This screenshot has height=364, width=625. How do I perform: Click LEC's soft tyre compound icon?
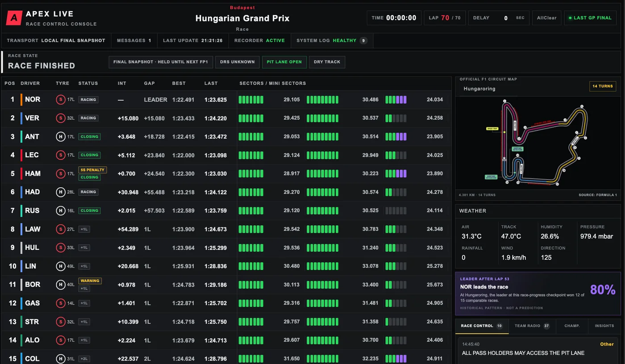click(60, 155)
